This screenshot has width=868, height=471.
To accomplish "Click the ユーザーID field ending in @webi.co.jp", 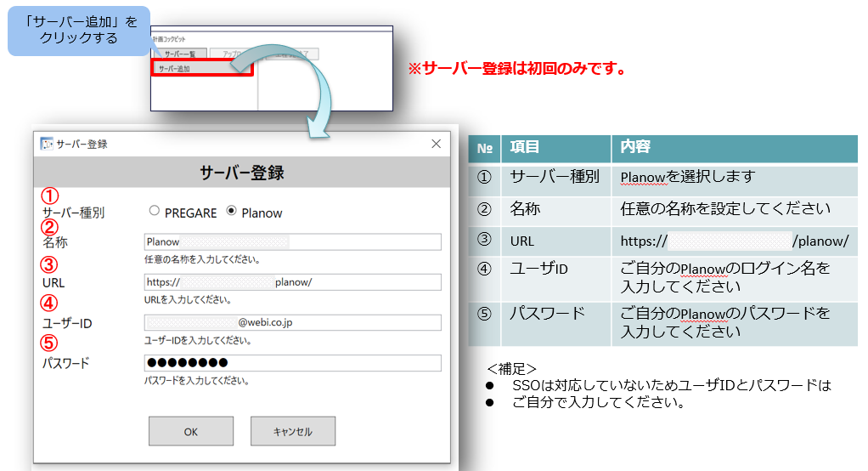I will [292, 322].
